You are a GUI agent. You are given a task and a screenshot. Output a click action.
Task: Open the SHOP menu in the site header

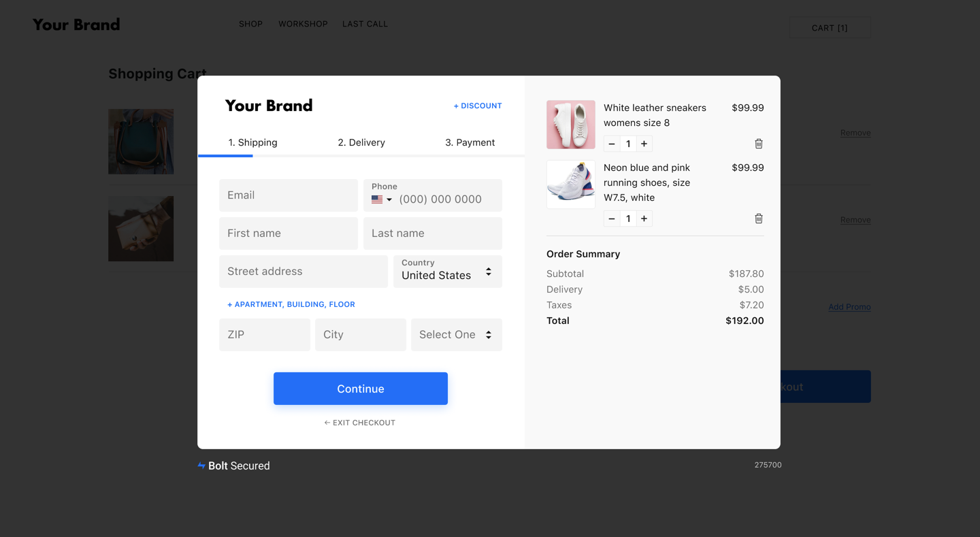tap(250, 24)
